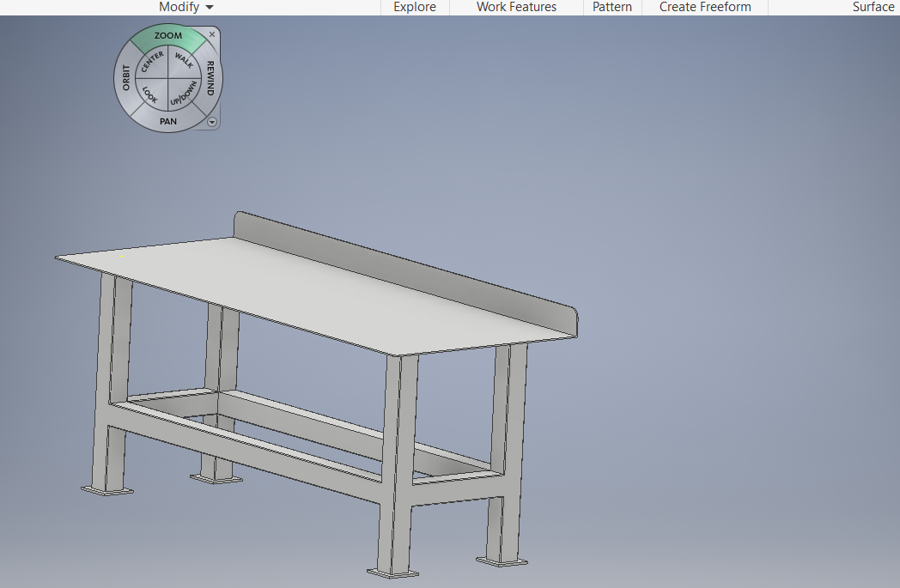Open the navigation wheel options menu arrow
This screenshot has height=588, width=900.
(212, 122)
